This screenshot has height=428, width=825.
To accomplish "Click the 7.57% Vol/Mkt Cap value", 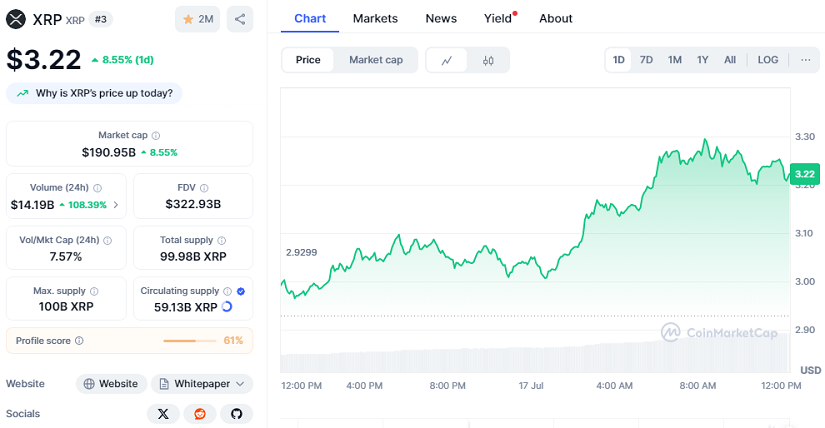I will [x=66, y=257].
